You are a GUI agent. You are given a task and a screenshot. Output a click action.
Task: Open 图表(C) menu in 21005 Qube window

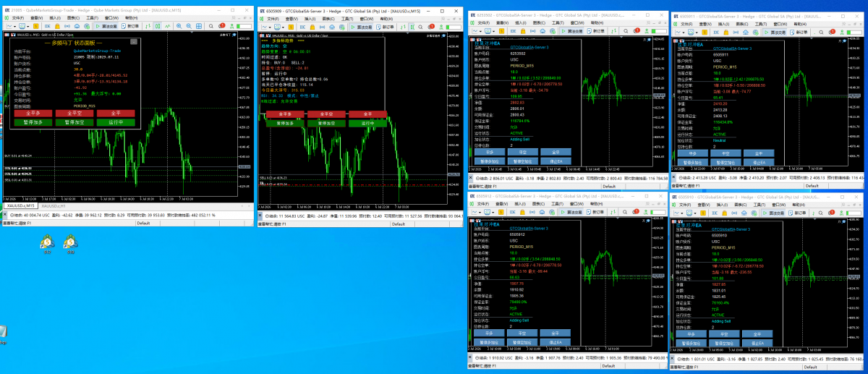click(73, 17)
